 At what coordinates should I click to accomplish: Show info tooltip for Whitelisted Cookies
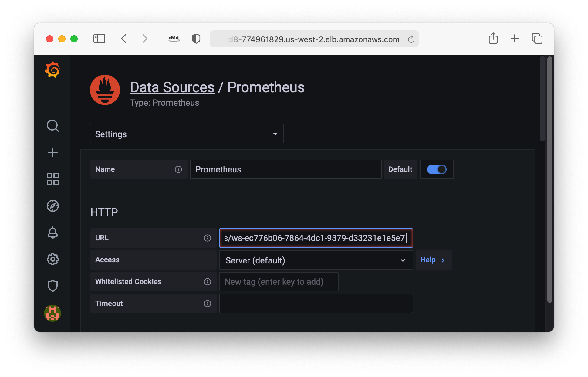coord(208,282)
